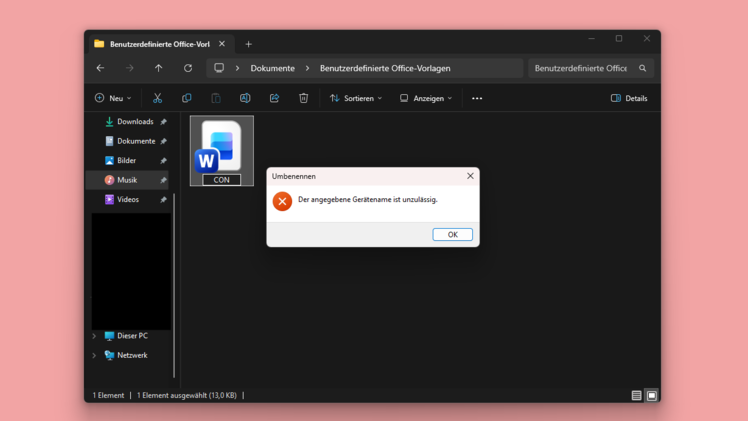Refresh the current folder view
Image resolution: width=748 pixels, height=421 pixels.
pos(188,68)
